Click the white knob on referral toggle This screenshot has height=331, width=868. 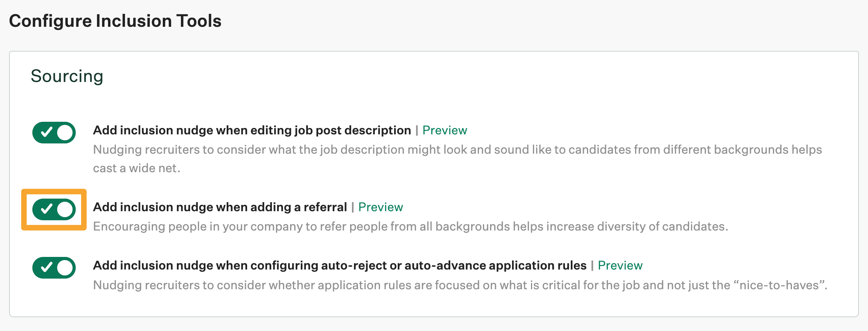click(x=65, y=209)
